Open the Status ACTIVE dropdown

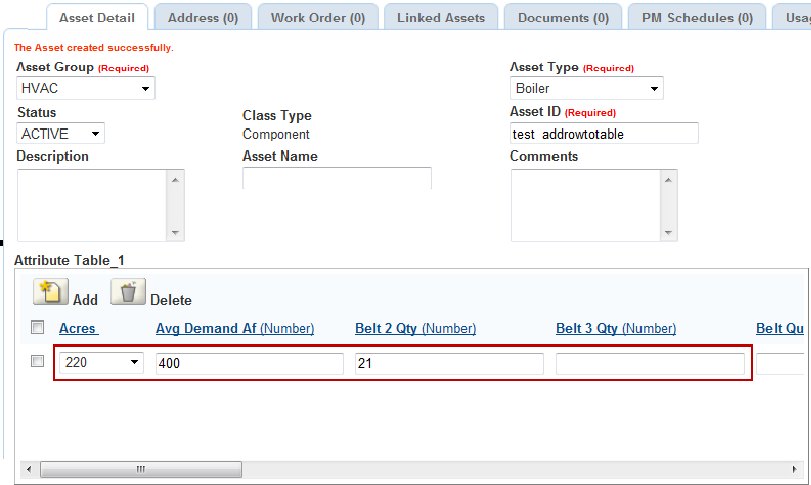point(61,134)
